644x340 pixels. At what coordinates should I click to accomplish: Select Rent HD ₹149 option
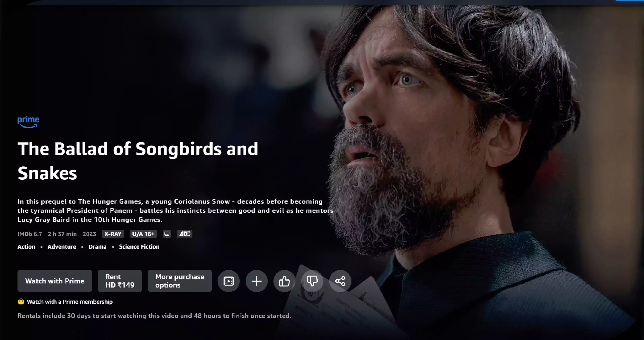[120, 281]
